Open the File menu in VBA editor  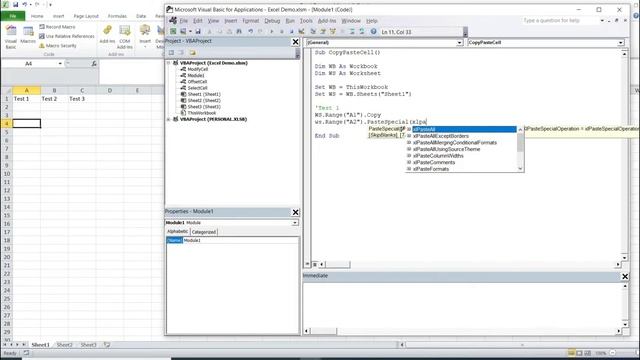point(184,21)
